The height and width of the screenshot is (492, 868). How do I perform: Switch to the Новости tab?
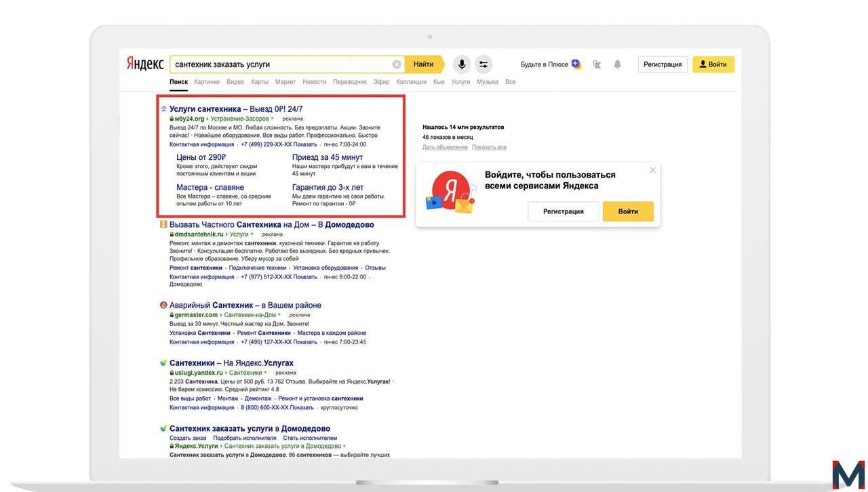click(315, 82)
